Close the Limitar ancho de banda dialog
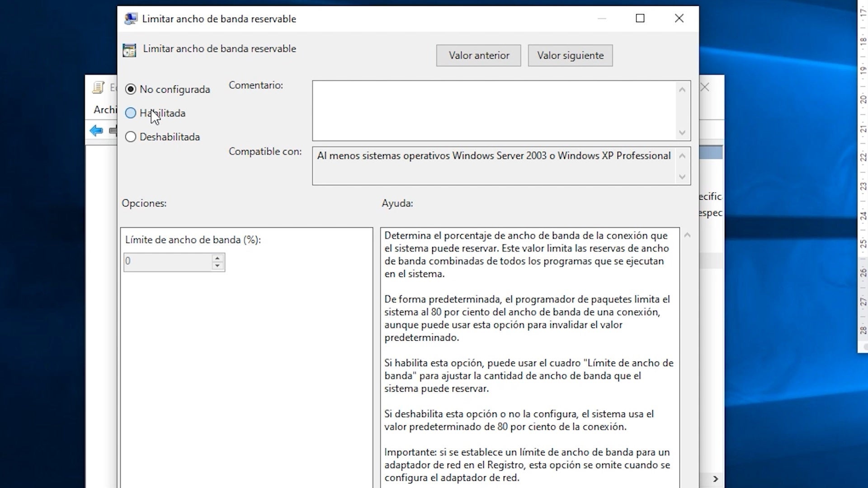This screenshot has height=488, width=868. (x=679, y=19)
